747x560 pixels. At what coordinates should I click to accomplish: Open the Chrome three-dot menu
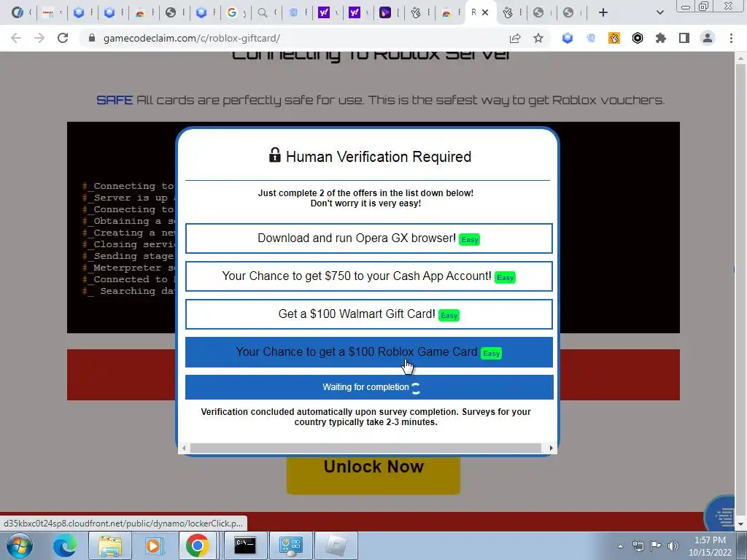[731, 38]
